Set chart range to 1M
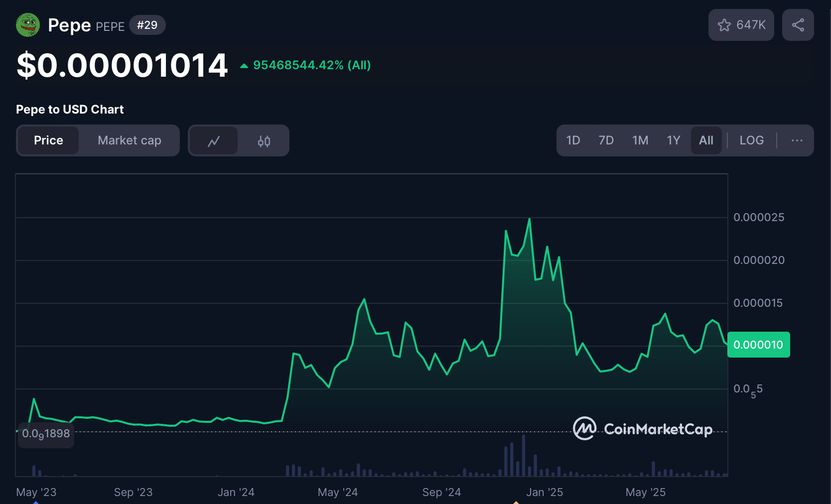Image resolution: width=831 pixels, height=504 pixels. (641, 140)
